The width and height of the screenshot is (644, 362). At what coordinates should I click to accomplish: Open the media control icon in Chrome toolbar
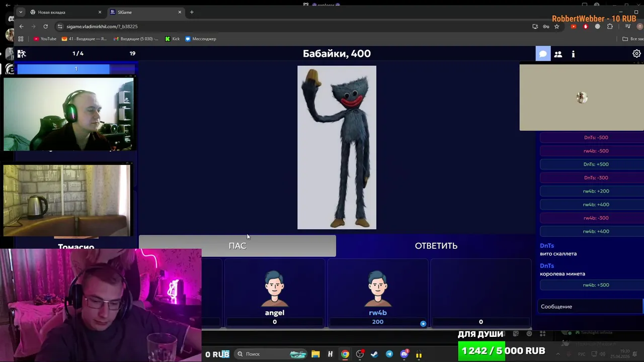pos(628,26)
